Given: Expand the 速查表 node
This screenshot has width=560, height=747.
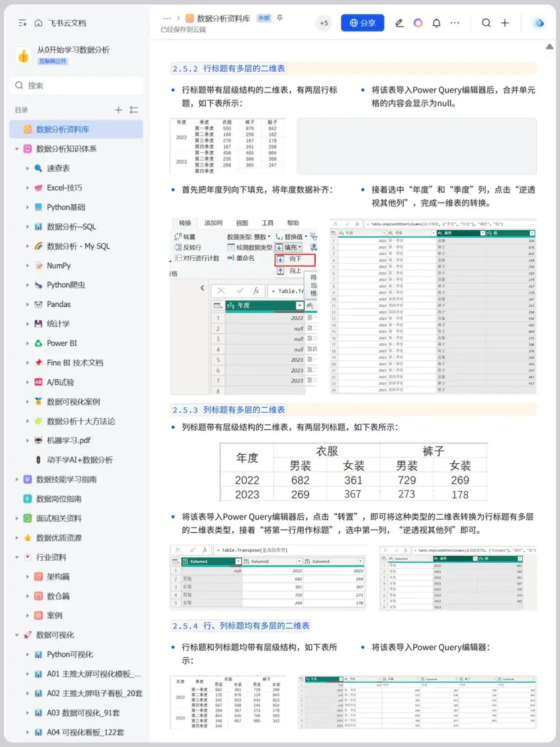Looking at the screenshot, I should coord(27,168).
